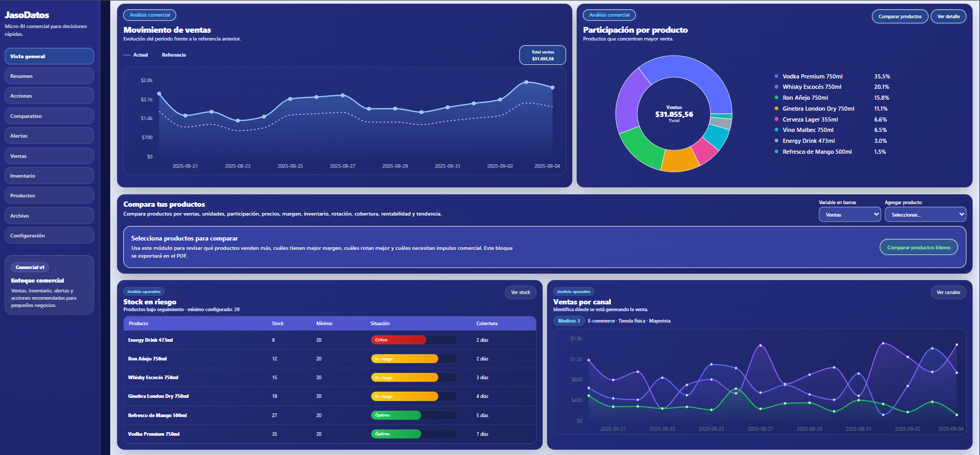The width and height of the screenshot is (980, 455).
Task: Select Energy Drink 473ml legend entry
Action: 832,141
